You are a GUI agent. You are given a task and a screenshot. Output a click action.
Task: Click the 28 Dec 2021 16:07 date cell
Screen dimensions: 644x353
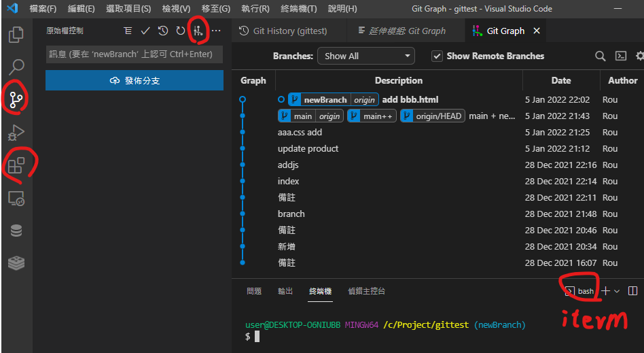click(x=560, y=263)
